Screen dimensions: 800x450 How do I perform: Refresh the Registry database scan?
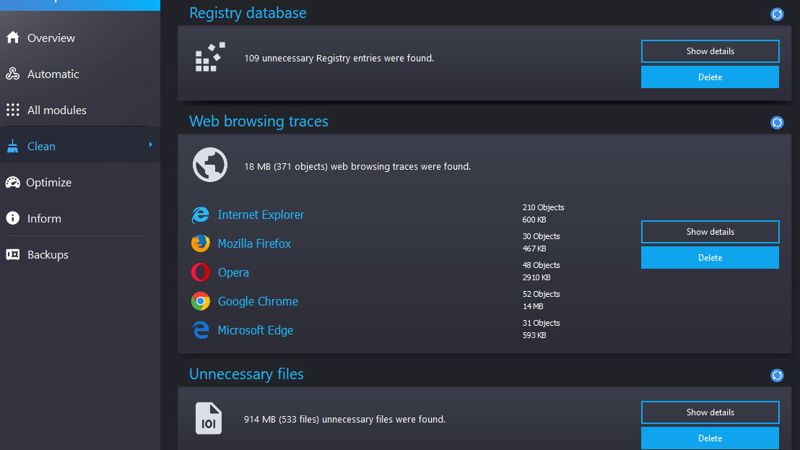point(777,14)
